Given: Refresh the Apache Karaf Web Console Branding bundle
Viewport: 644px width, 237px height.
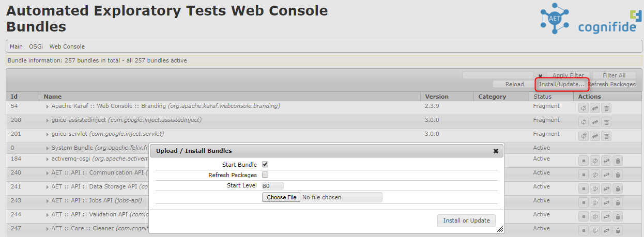Looking at the screenshot, I should (584, 108).
